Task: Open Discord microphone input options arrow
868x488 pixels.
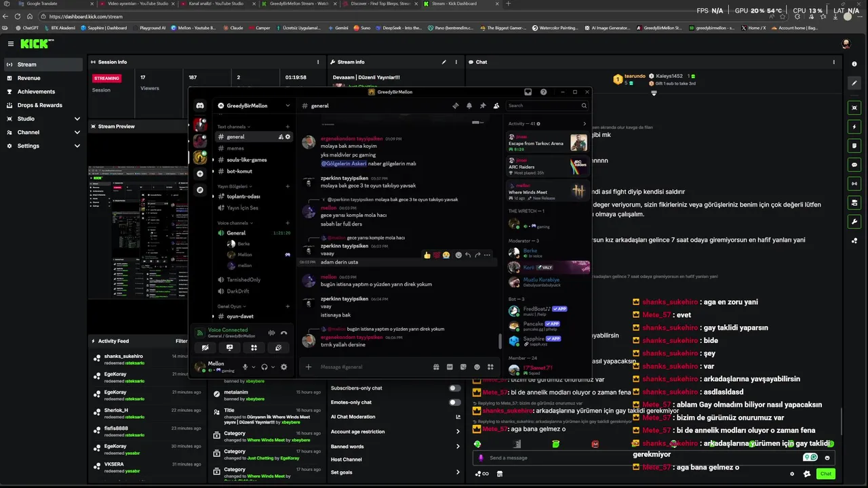Action: tap(254, 367)
